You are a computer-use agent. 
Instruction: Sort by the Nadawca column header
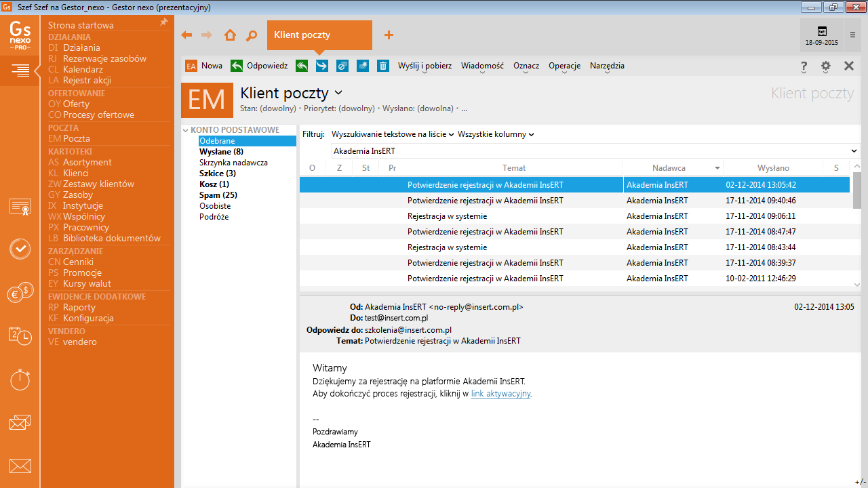(669, 167)
